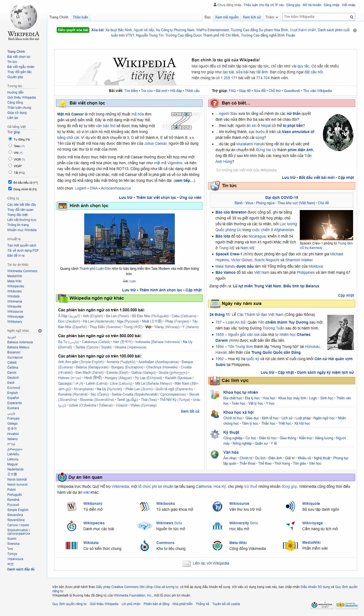Viewport: 364px width, 616px height.
Task: Open the Mở tài khoản link
Action: pos(312,5)
